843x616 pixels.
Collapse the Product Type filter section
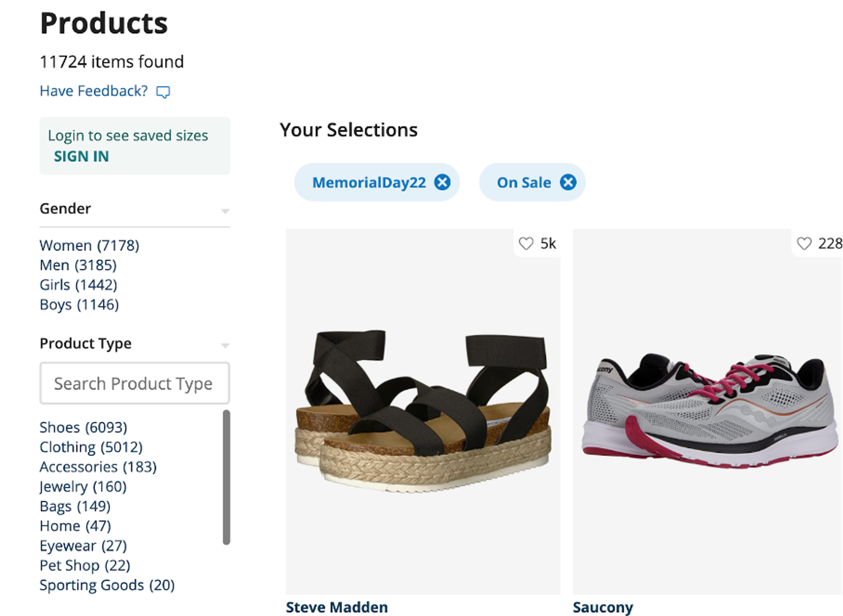tap(225, 346)
